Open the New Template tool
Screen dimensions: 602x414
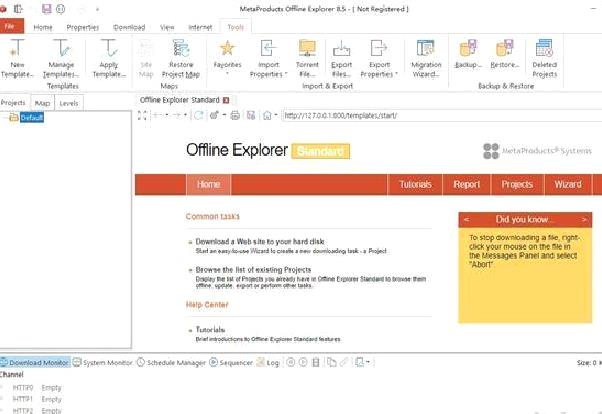pyautogui.click(x=17, y=58)
